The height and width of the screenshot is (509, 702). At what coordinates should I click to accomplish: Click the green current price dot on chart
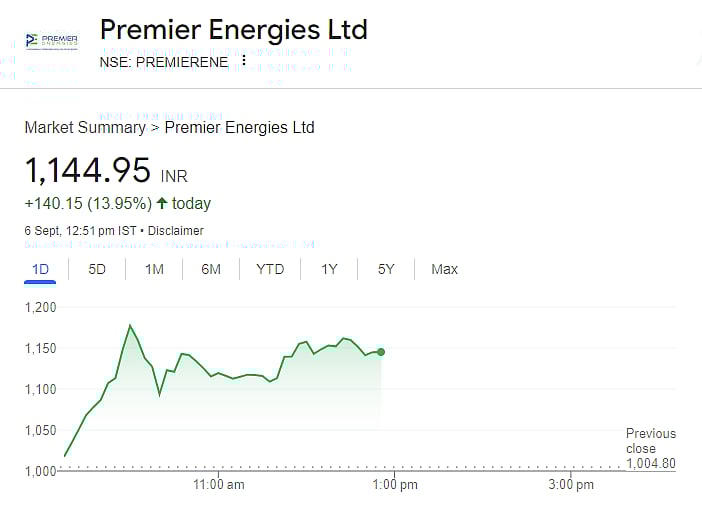pyautogui.click(x=381, y=352)
